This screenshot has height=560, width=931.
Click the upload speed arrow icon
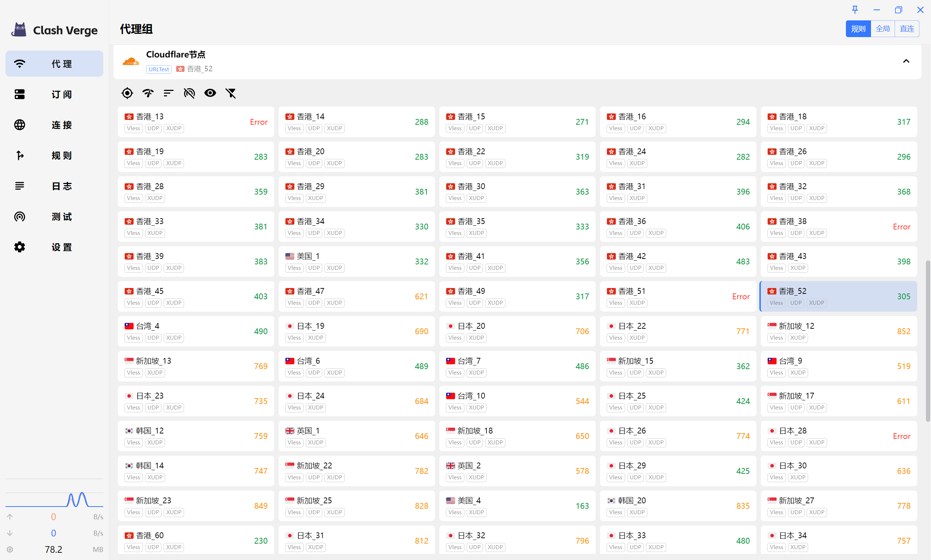coord(10,517)
